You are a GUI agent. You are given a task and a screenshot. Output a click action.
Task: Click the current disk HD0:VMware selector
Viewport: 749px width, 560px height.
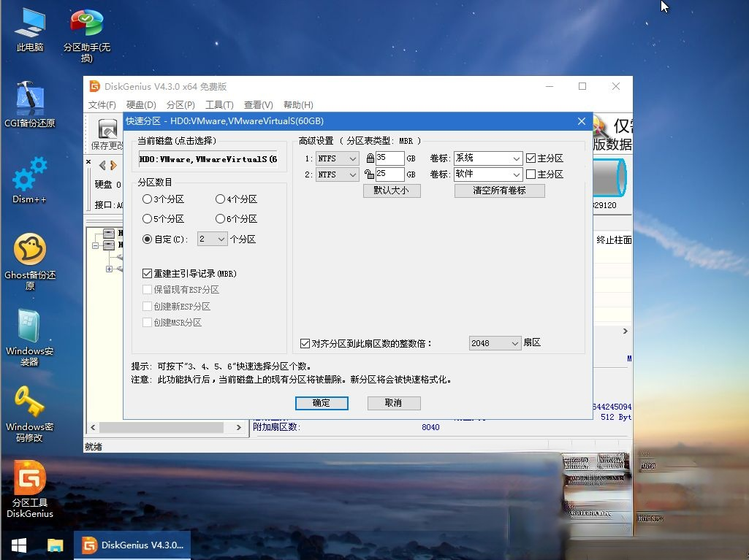(208, 159)
